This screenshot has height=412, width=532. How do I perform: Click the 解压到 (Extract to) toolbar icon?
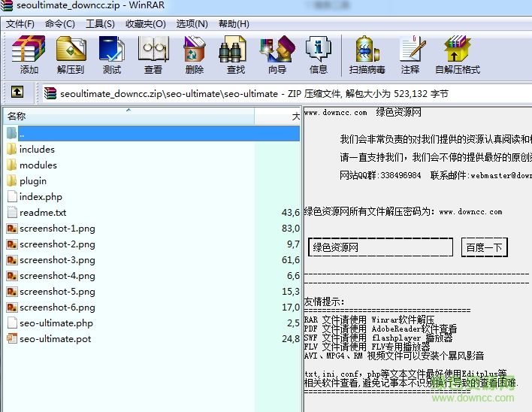[x=71, y=49]
